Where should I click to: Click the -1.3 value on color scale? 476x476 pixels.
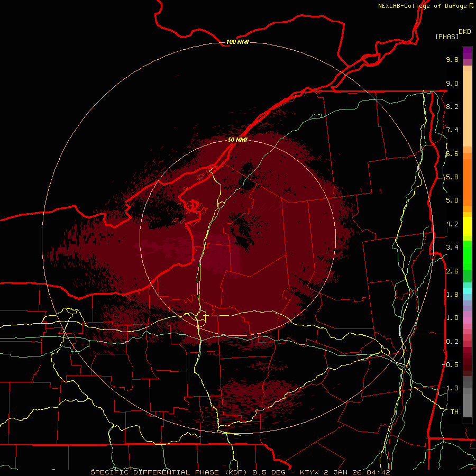pyautogui.click(x=451, y=388)
